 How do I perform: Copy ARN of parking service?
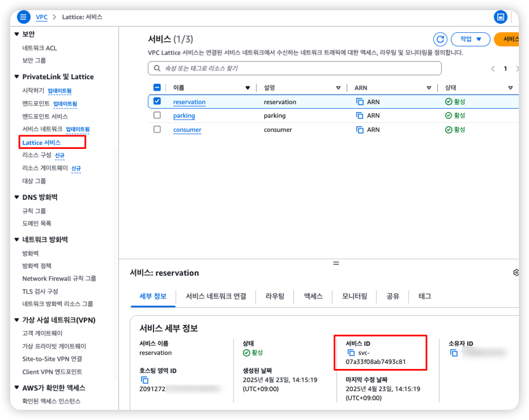[x=360, y=115]
